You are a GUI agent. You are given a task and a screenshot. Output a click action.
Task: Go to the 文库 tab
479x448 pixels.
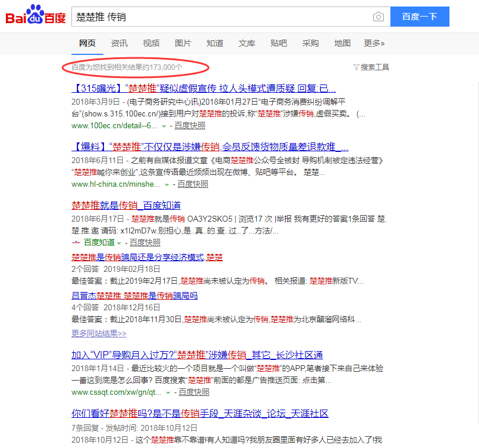coord(247,43)
